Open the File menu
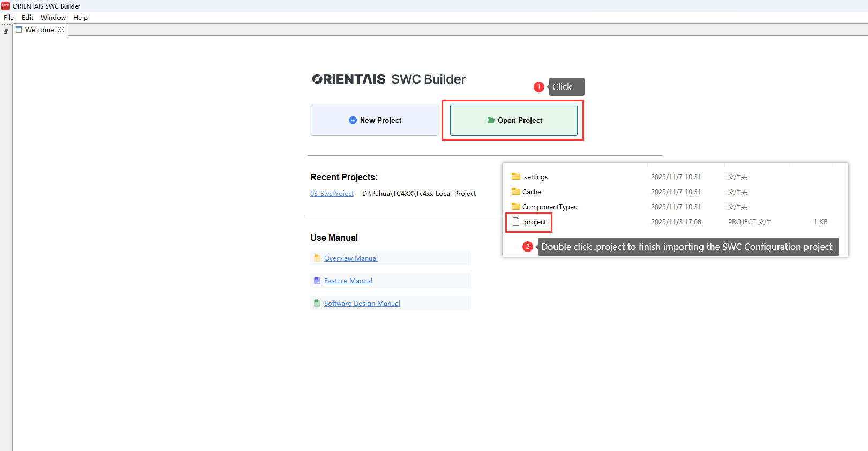The width and height of the screenshot is (868, 451). point(9,18)
